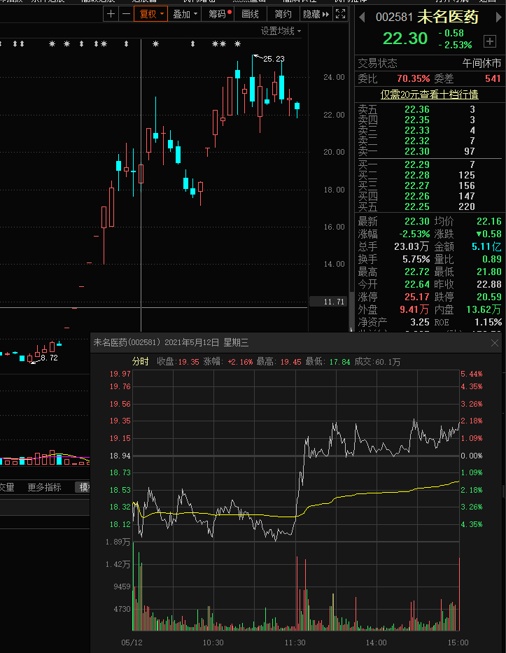Add 未名医药 to watchlist plus icon
Image resolution: width=506 pixels, height=653 pixels.
click(x=490, y=41)
